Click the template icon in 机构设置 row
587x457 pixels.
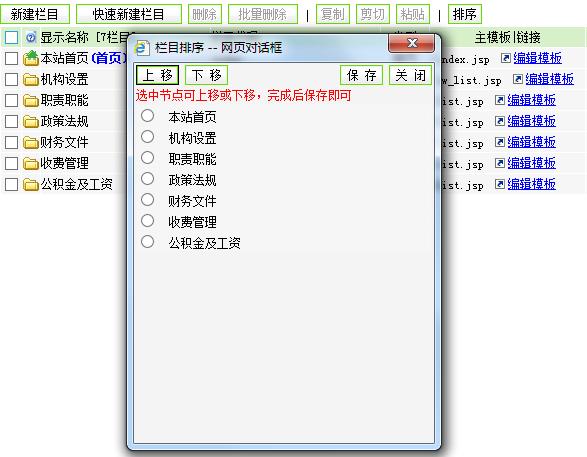point(517,79)
